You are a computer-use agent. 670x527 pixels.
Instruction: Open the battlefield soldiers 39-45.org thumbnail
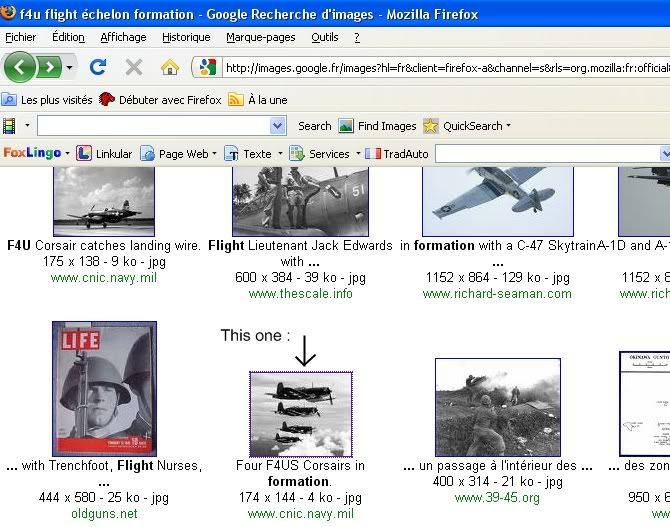click(x=498, y=407)
